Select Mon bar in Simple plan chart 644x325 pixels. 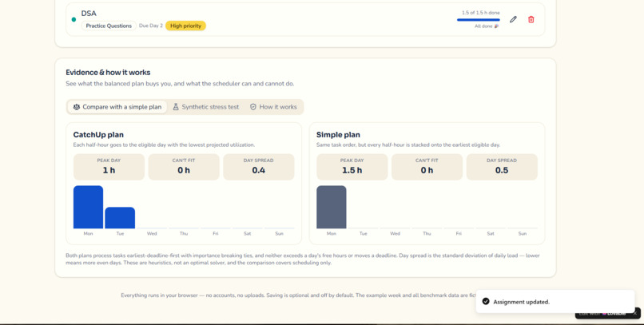pos(332,207)
